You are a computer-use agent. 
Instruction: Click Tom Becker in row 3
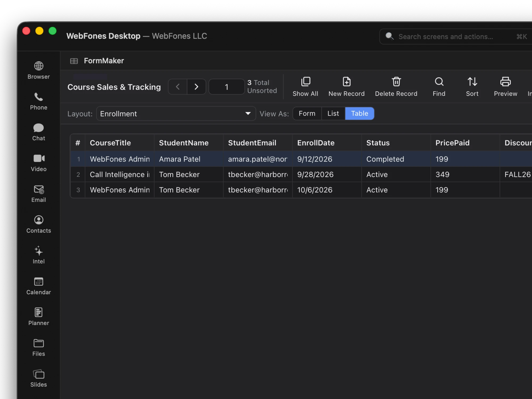click(189, 190)
